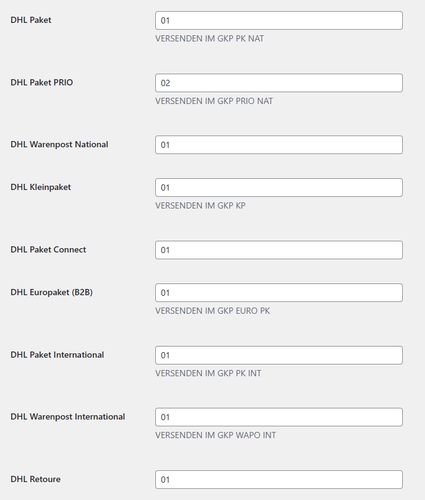Click the DHL Paket input field
Screen dimensions: 425x500
[279, 21]
